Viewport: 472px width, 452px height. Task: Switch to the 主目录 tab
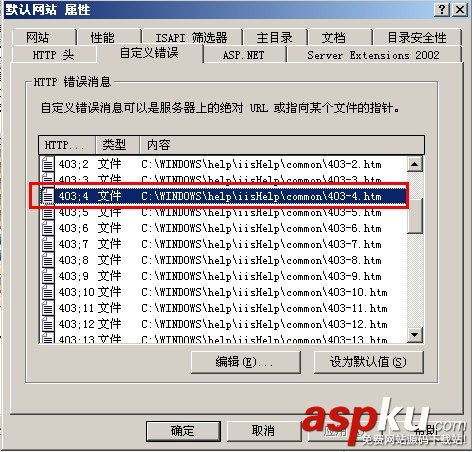[275, 37]
